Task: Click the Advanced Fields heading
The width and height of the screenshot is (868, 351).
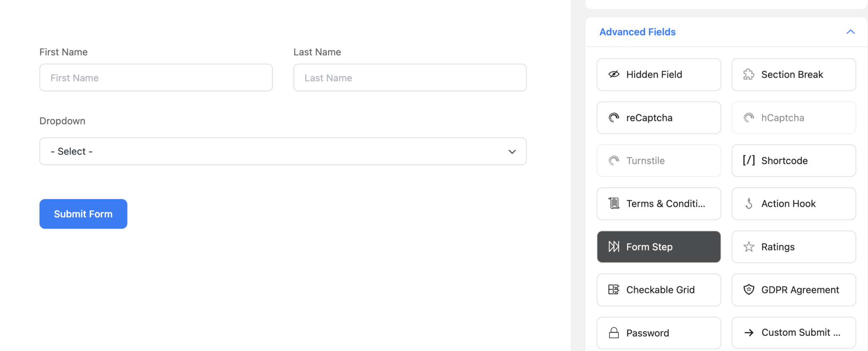Action: 637,32
